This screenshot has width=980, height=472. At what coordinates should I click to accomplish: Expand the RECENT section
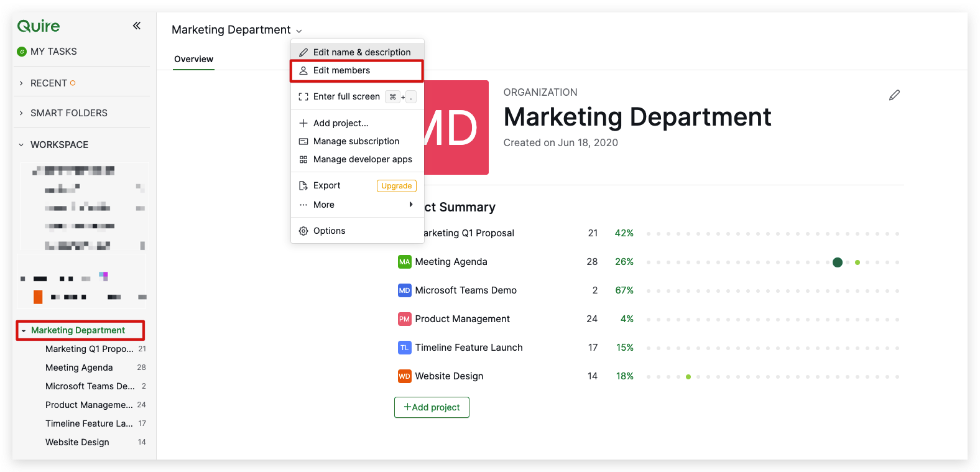pyautogui.click(x=21, y=83)
